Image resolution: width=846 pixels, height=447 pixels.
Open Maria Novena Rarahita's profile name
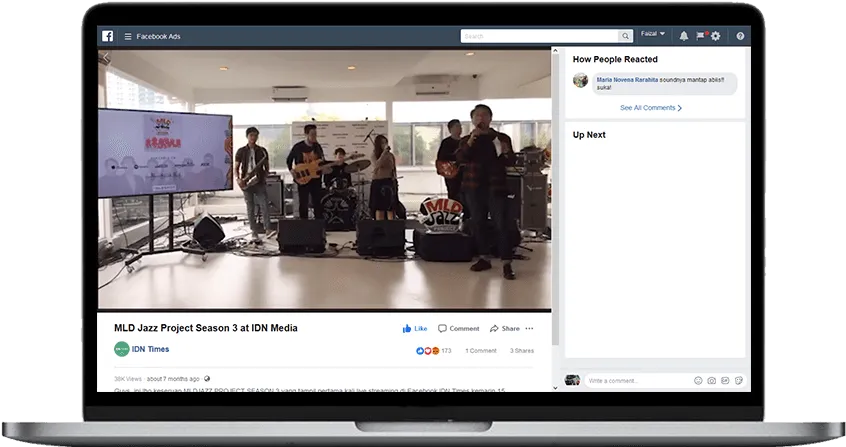[627, 80]
